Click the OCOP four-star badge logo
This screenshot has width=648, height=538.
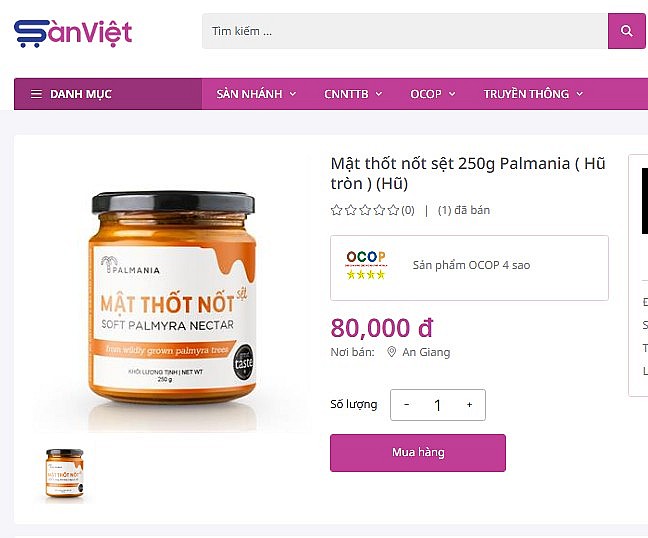coord(366,265)
